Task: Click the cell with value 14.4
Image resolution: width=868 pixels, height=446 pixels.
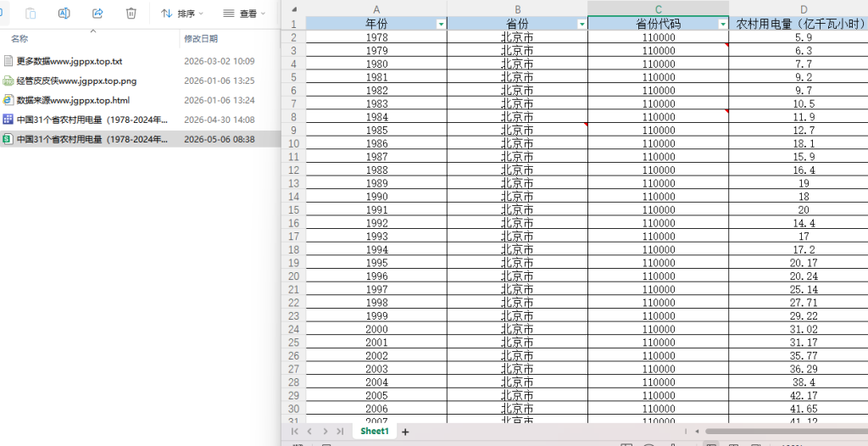Action: [x=798, y=223]
